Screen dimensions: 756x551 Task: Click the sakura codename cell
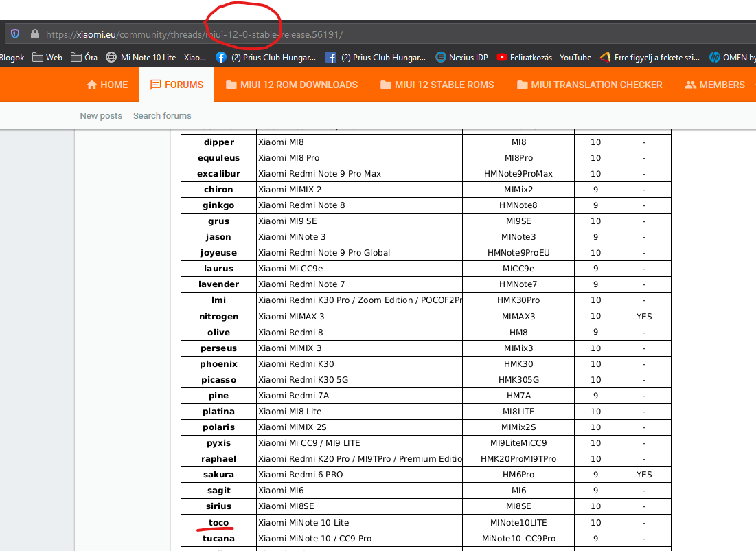click(218, 474)
